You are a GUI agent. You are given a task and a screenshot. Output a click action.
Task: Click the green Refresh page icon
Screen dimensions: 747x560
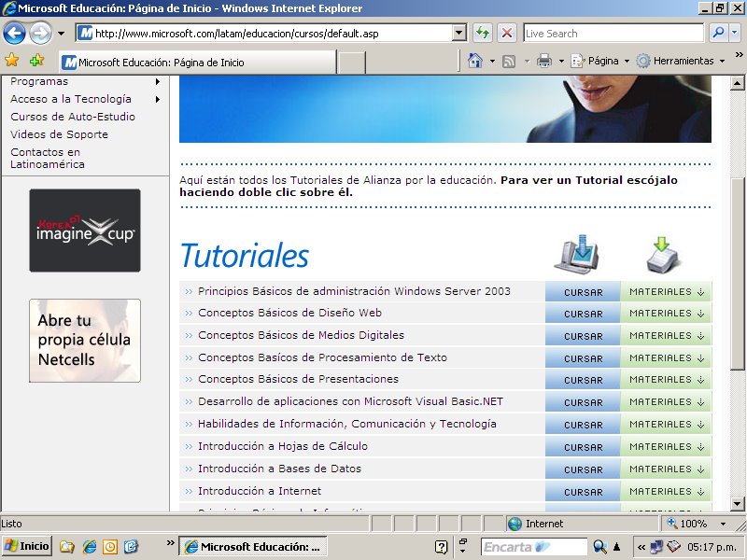[483, 34]
